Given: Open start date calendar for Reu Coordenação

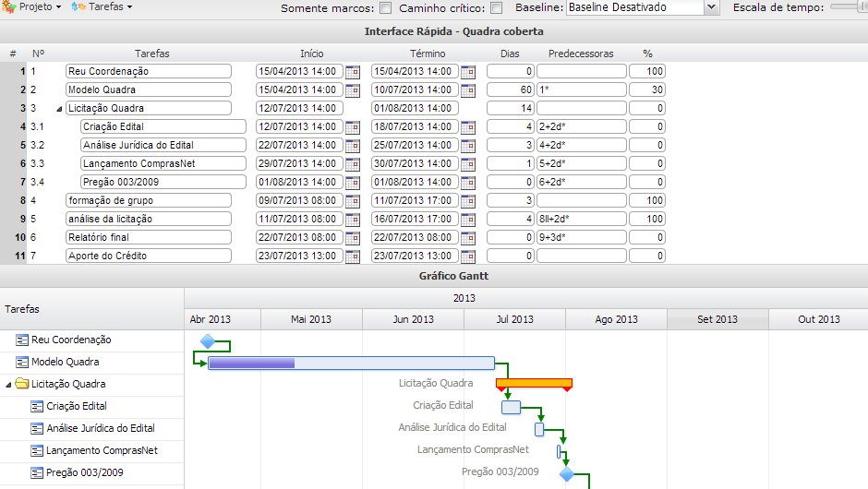Looking at the screenshot, I should click(x=353, y=71).
